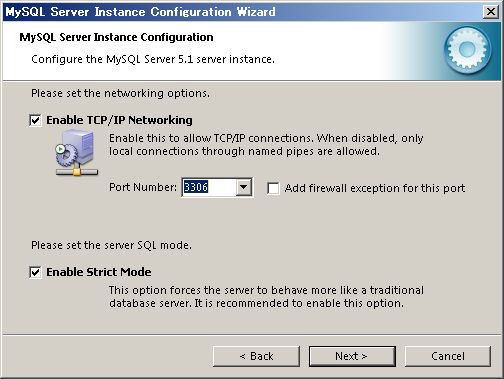504x379 pixels.
Task: Click 'Please set the server SQL mode.' text
Action: tap(111, 245)
